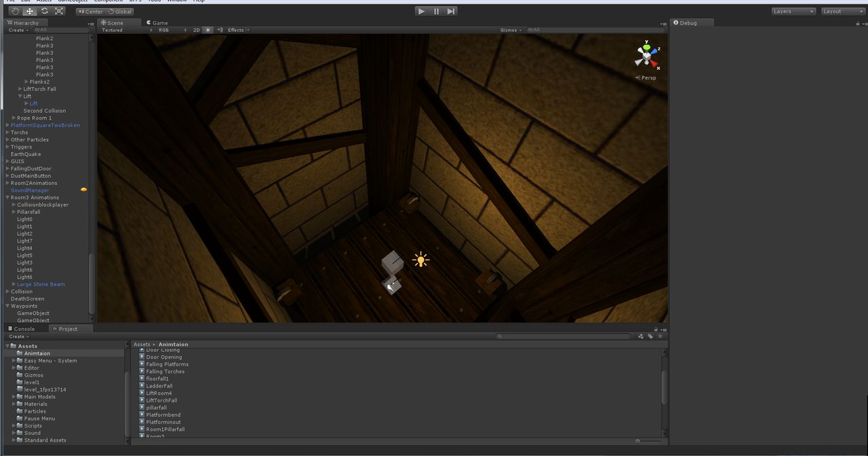868x456 pixels.
Task: Toggle the Global rotation mode button
Action: (120, 12)
